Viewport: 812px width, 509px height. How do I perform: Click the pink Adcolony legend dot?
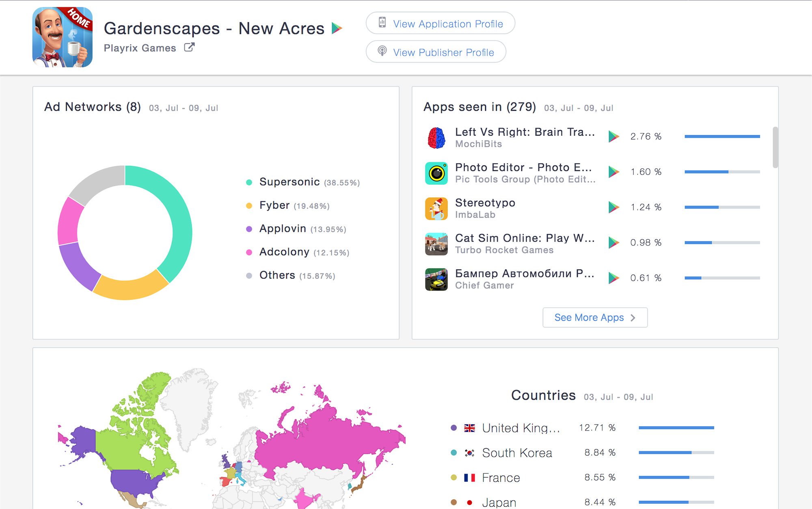[249, 252]
